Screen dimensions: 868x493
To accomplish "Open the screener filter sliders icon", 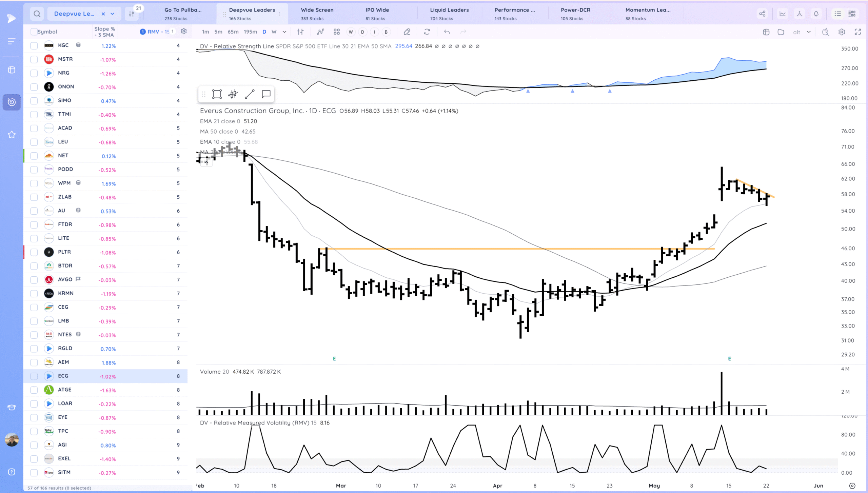I will click(x=132, y=14).
